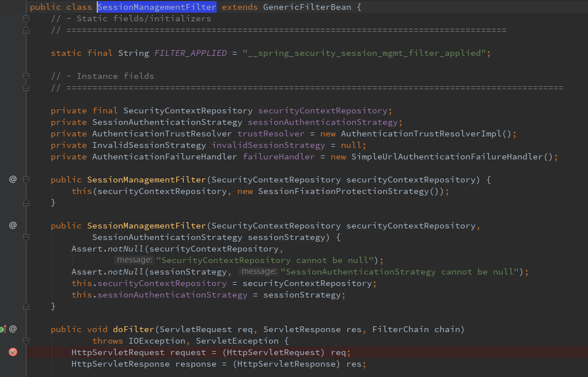Click the fold end marker under Static fields comment
Screen dimensions: 588x377
[26, 30]
